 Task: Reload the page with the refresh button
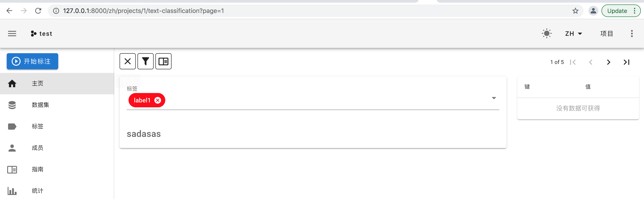point(38,11)
